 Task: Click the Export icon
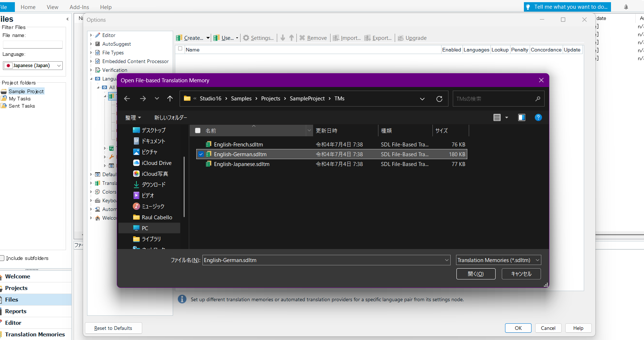pos(368,38)
